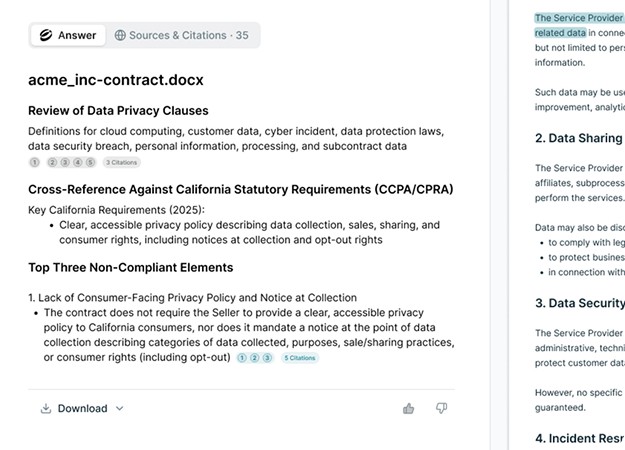Expand the 3 Citations badge
The image size is (625, 450).
click(122, 162)
